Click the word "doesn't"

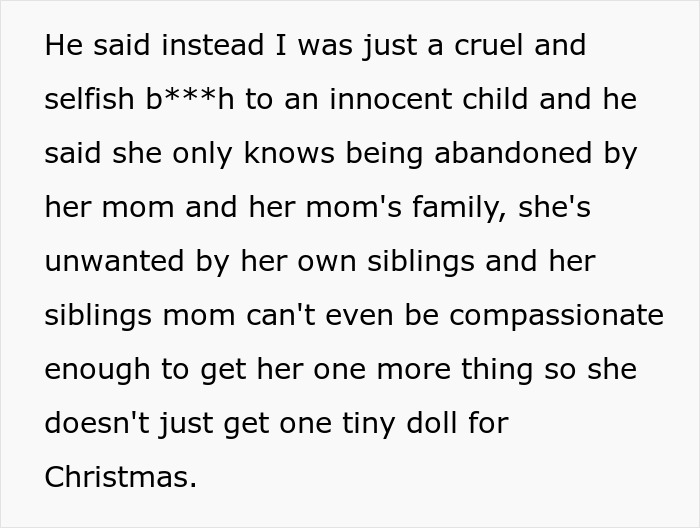click(x=100, y=423)
